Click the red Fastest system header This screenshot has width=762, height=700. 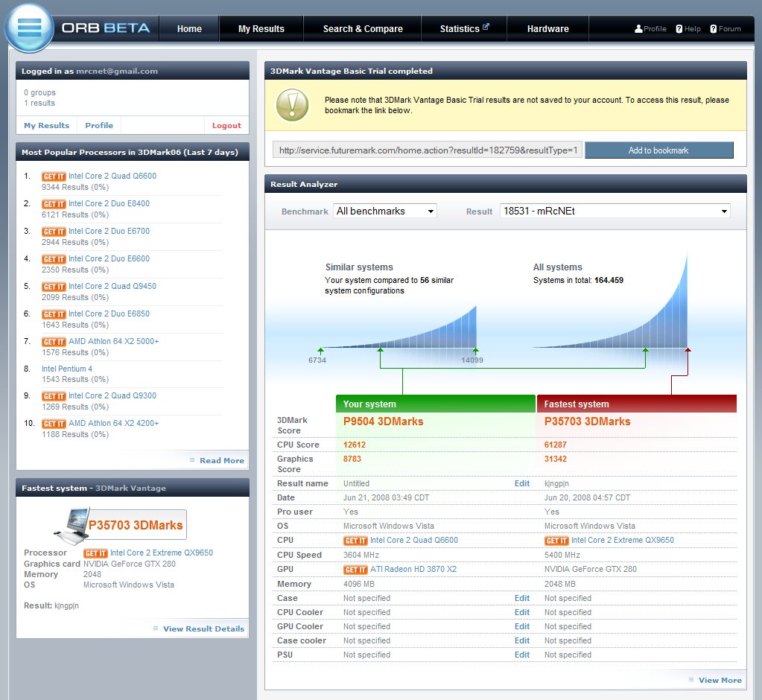click(x=637, y=404)
